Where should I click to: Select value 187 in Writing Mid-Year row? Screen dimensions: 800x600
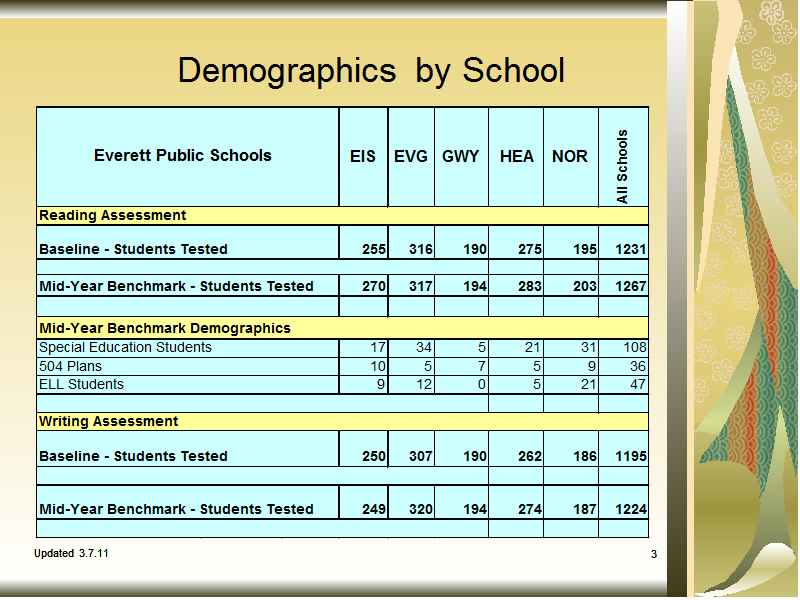click(585, 509)
